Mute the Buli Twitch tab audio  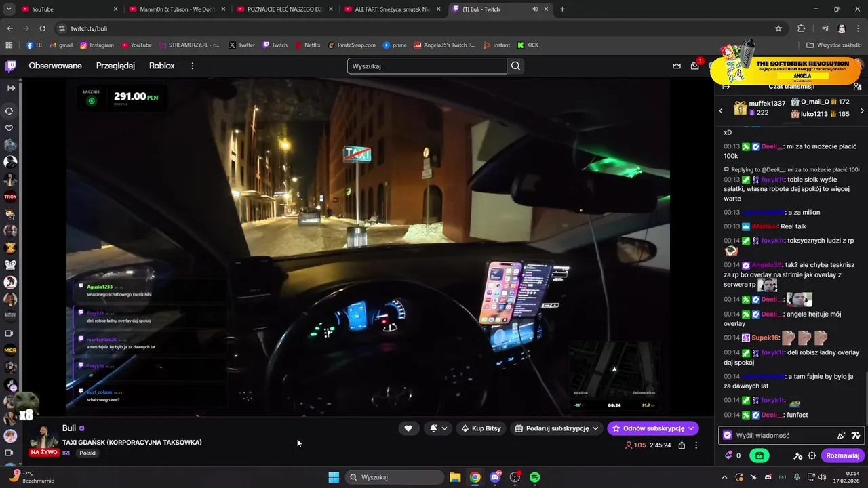click(x=535, y=9)
